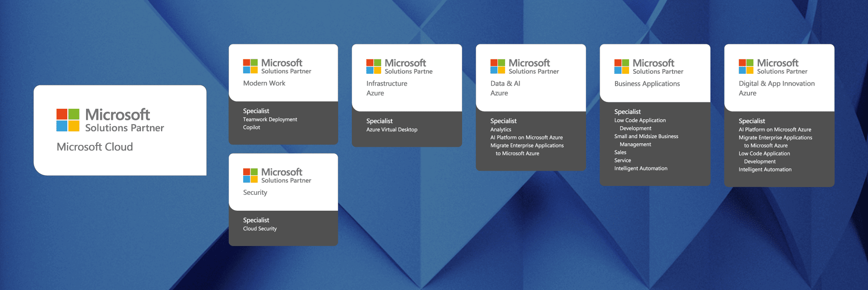
Task: Click 'Service' in Business Applications badge
Action: pyautogui.click(x=622, y=160)
